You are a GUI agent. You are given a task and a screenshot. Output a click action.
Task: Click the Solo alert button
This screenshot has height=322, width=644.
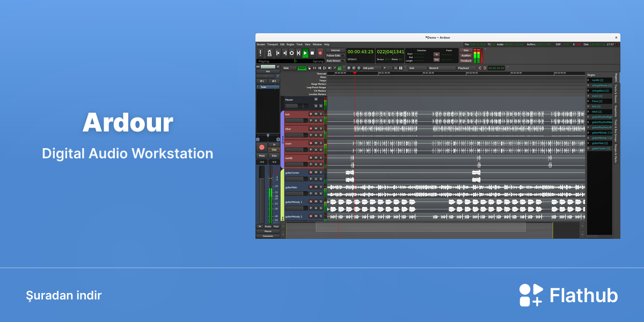(x=466, y=50)
